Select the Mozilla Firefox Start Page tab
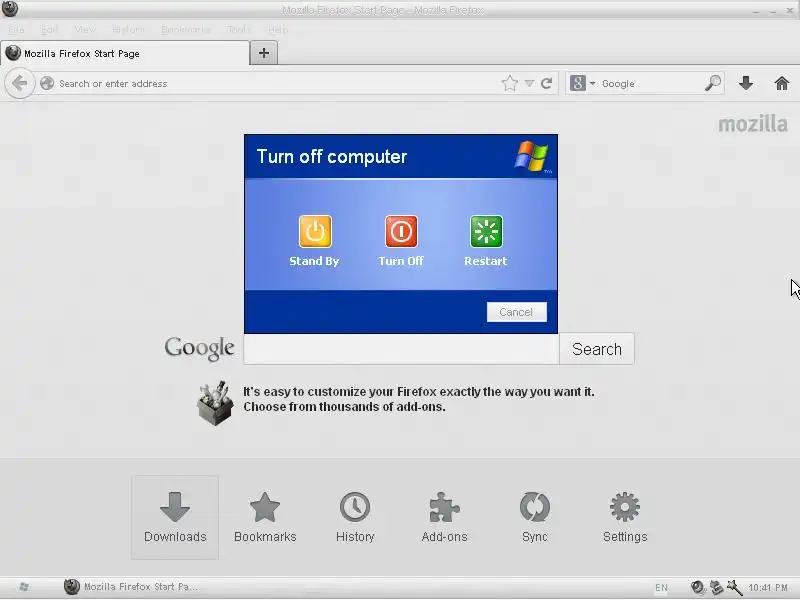The height and width of the screenshot is (600, 800). click(x=125, y=54)
